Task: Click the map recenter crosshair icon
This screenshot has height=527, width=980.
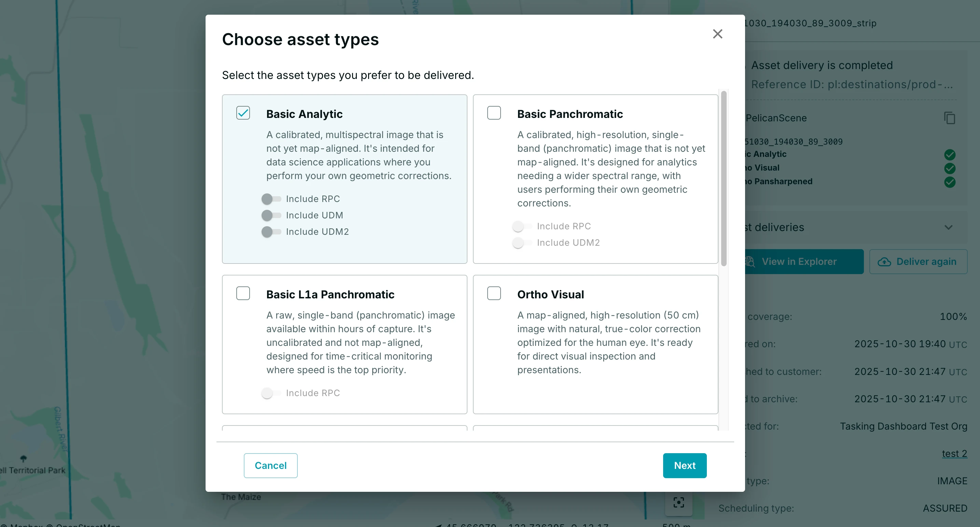Action: (x=679, y=503)
